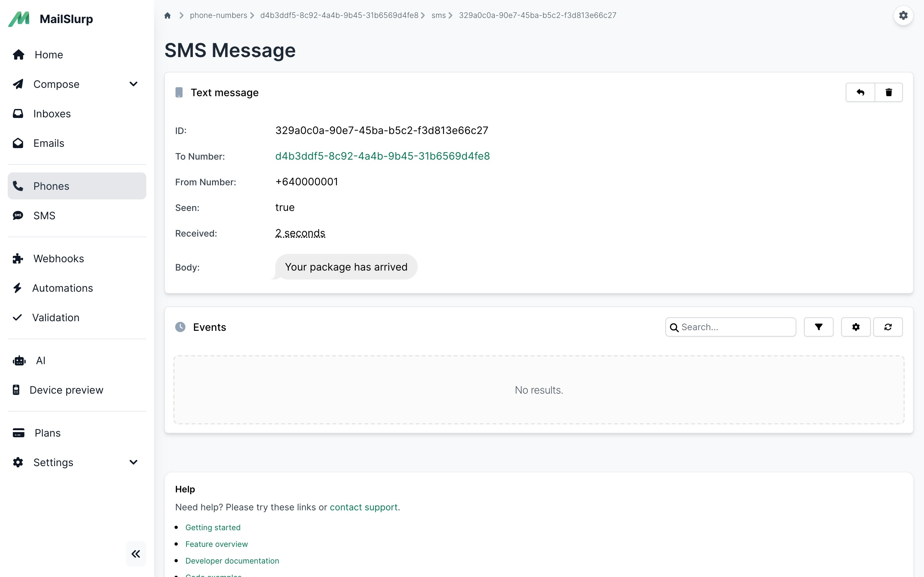Expand the Settings sidebar section
The width and height of the screenshot is (924, 577).
pyautogui.click(x=133, y=462)
